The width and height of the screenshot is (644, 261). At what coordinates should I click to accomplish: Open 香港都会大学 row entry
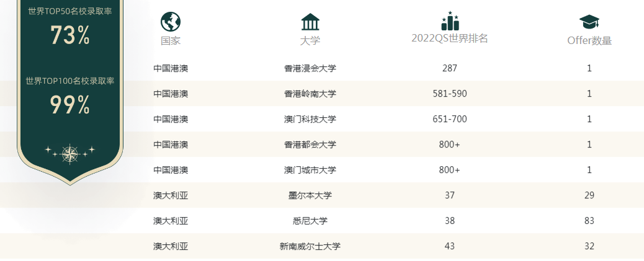(310, 145)
